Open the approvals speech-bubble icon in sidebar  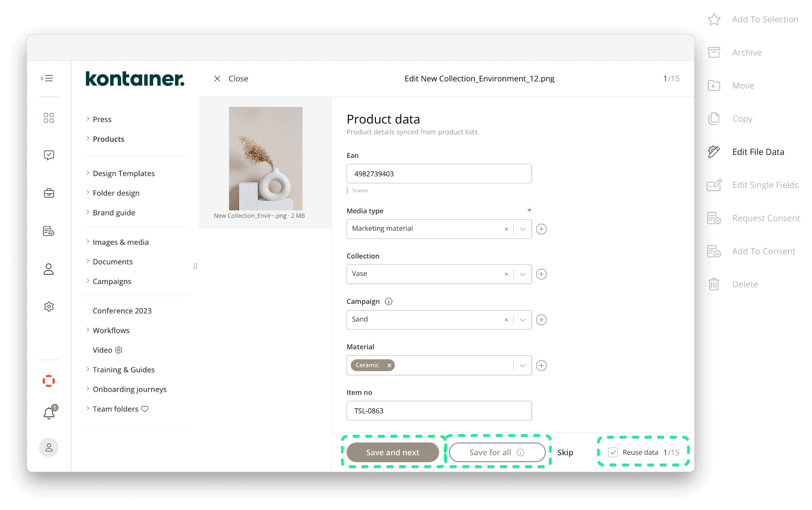point(48,155)
